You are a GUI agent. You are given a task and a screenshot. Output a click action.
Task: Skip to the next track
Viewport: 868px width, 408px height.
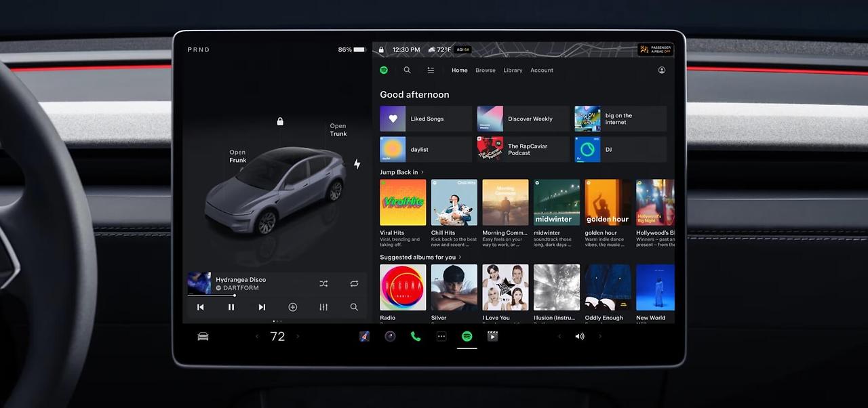pyautogui.click(x=262, y=307)
